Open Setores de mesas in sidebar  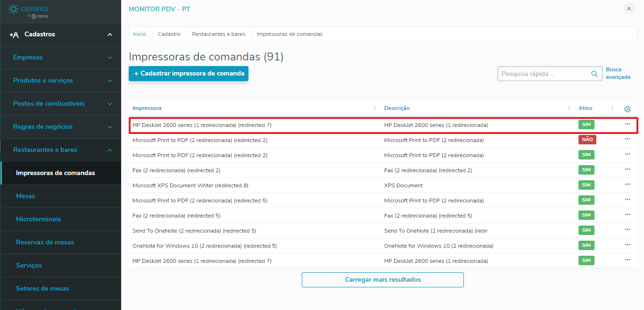coord(61,289)
